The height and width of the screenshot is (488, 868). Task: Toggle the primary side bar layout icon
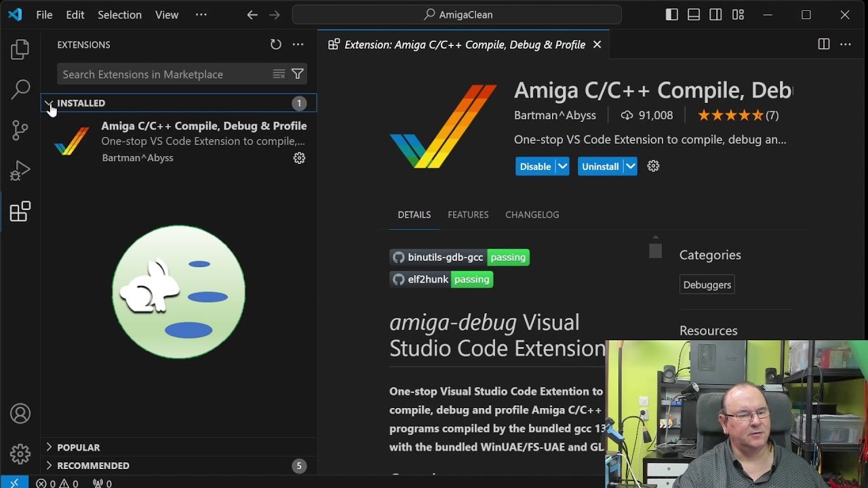[x=671, y=15]
